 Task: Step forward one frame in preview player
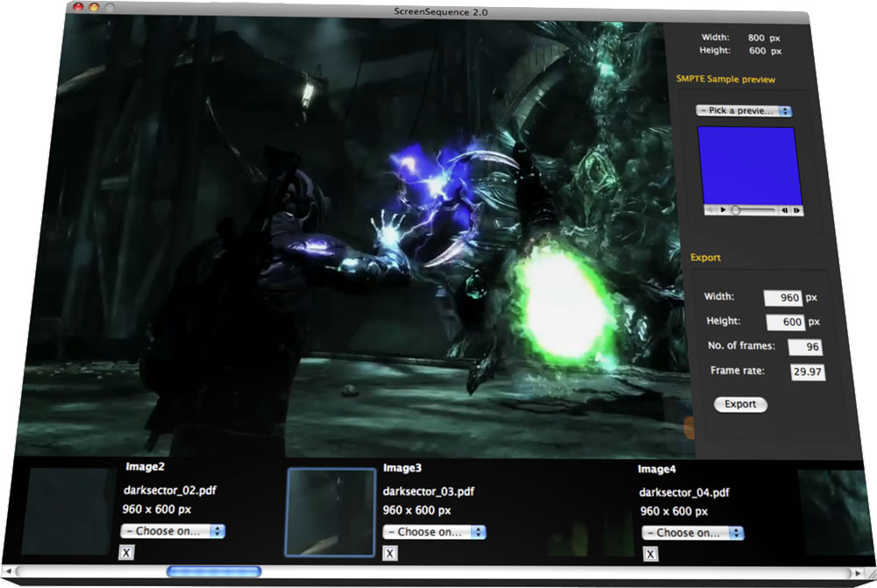pyautogui.click(x=796, y=210)
